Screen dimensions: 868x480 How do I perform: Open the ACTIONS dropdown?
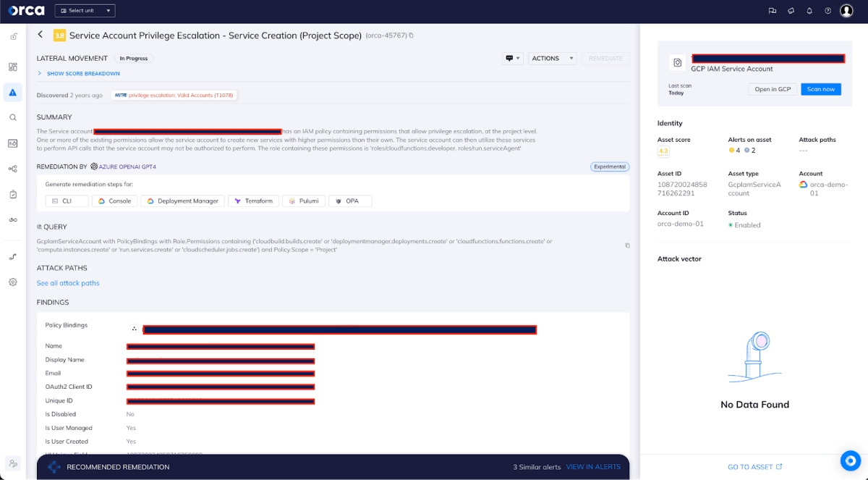click(x=553, y=59)
